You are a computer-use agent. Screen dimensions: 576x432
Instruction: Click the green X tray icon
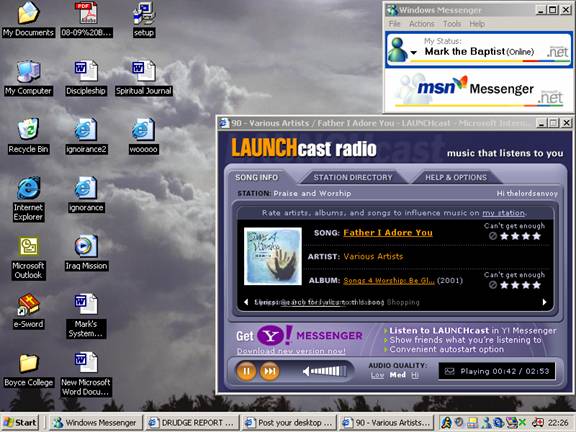pos(522,423)
